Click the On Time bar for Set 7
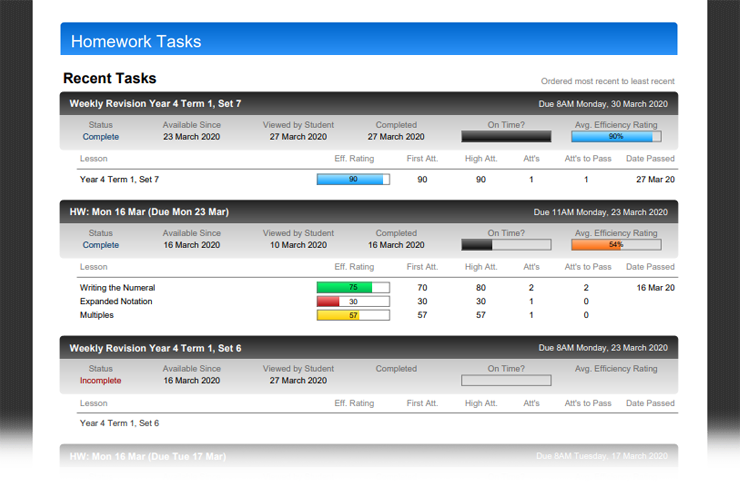740x482 pixels. tap(505, 137)
